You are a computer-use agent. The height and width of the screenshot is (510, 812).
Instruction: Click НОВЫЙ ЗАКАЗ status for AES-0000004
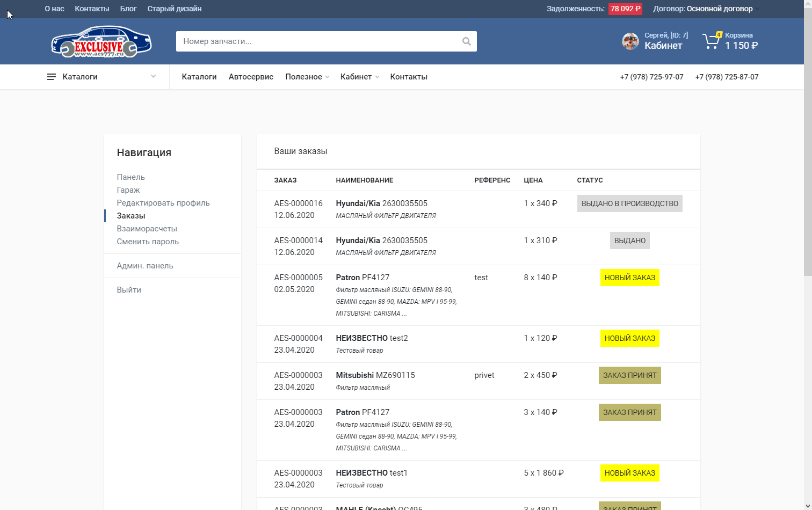(629, 338)
